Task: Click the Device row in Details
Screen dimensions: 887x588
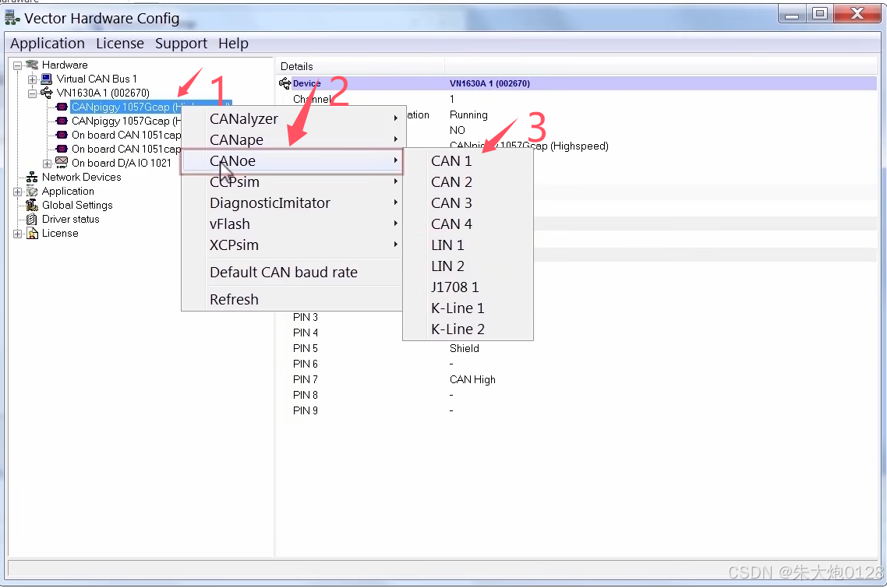Action: coord(578,83)
